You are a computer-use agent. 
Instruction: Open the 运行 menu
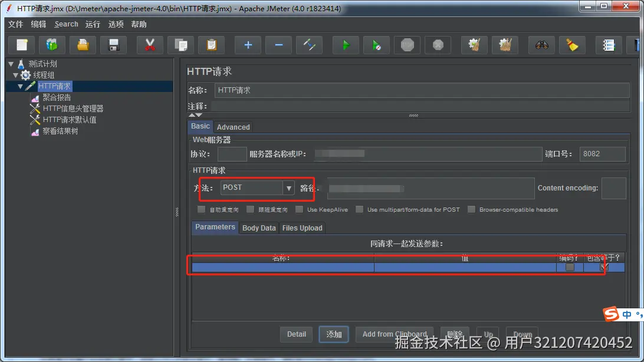(x=93, y=24)
